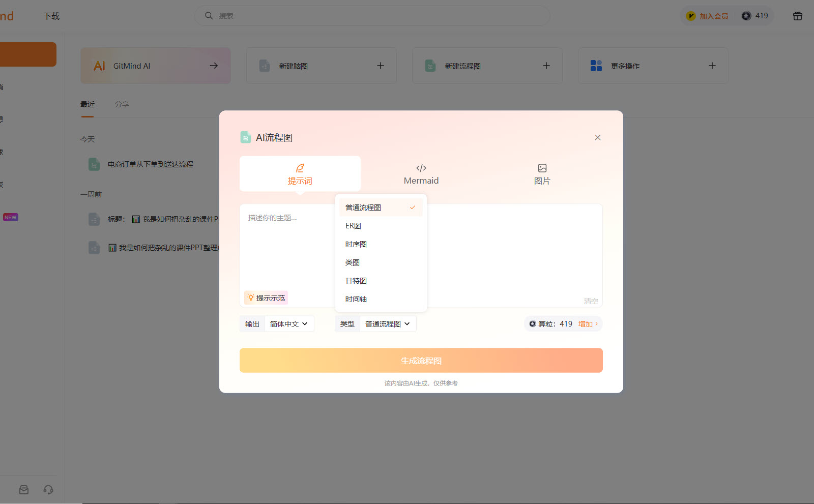
Task: Open the 简体中文 output language dropdown
Action: coord(289,324)
